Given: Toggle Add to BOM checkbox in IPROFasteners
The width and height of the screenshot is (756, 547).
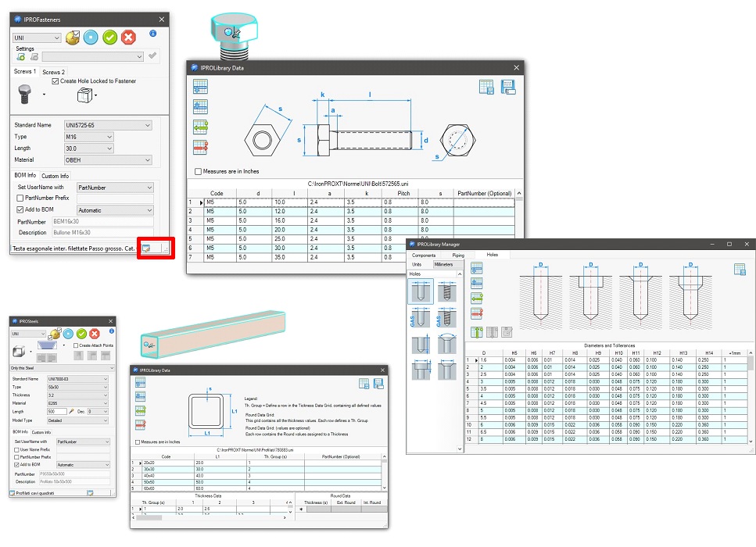Looking at the screenshot, I should click(x=20, y=209).
